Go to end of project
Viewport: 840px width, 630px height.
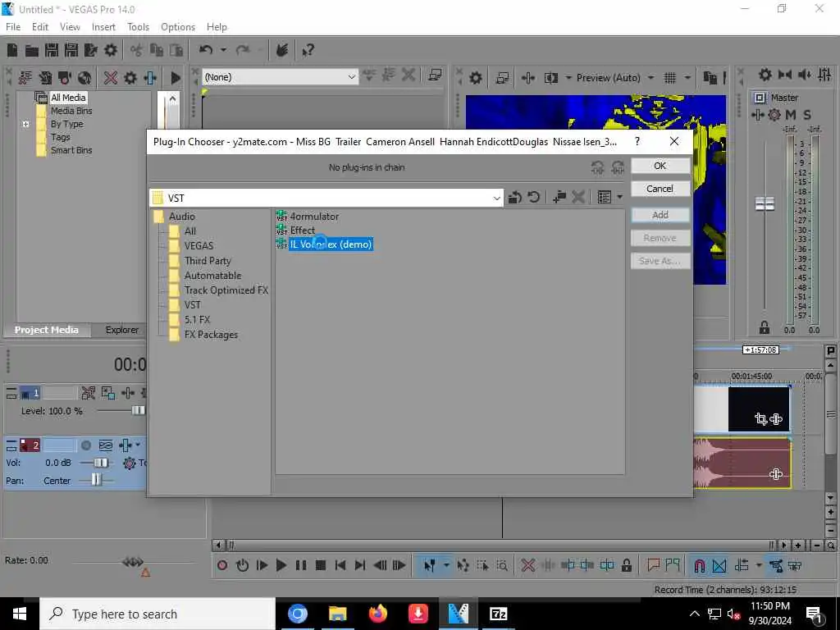tap(360, 565)
